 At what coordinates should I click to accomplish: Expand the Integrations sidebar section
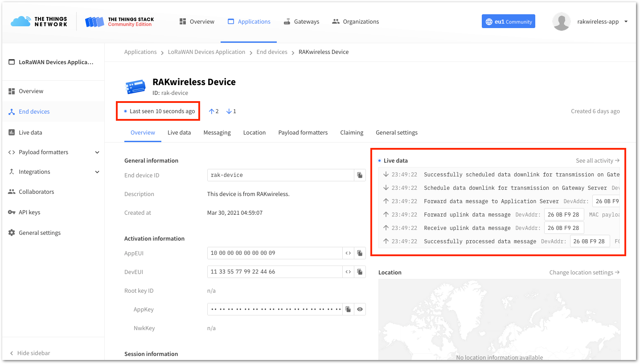[53, 172]
